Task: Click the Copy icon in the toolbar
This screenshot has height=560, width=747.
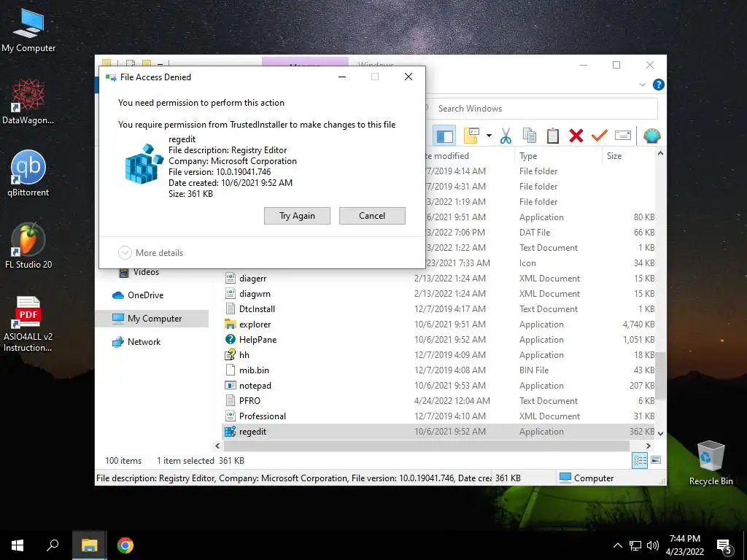Action: (x=530, y=136)
